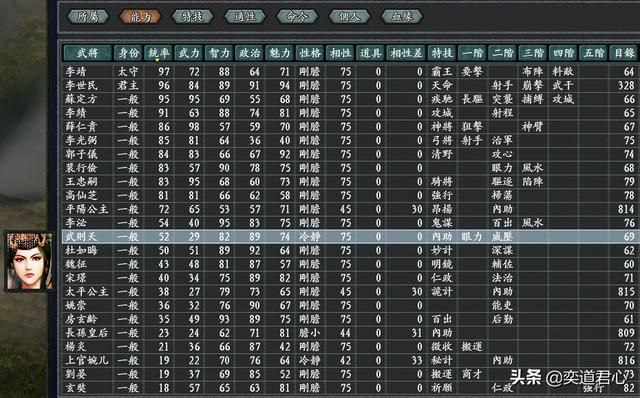Viewport: 640px width, 398px height.
Task: Open the 特技 tab
Action: pyautogui.click(x=193, y=17)
